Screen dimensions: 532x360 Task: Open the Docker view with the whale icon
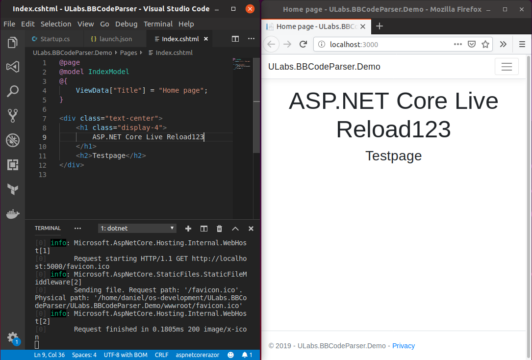[13, 214]
